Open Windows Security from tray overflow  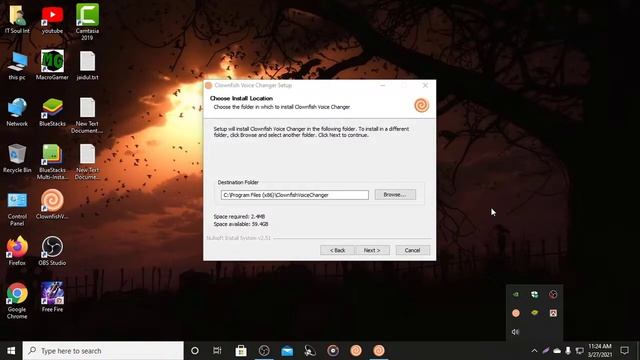(x=534, y=294)
